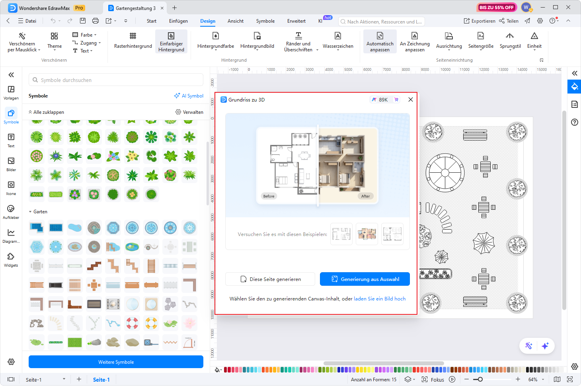Open the Ansicht ribbon tab
The width and height of the screenshot is (581, 392).
coord(235,21)
